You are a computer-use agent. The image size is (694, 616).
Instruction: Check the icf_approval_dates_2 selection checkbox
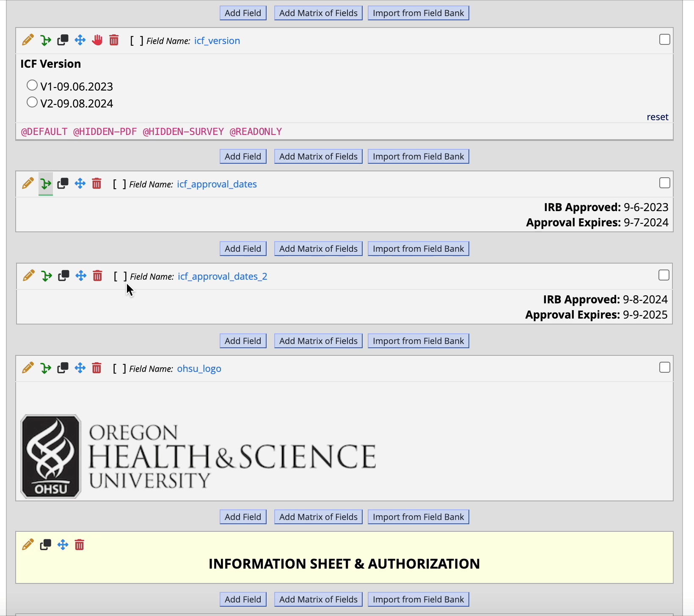tap(664, 275)
